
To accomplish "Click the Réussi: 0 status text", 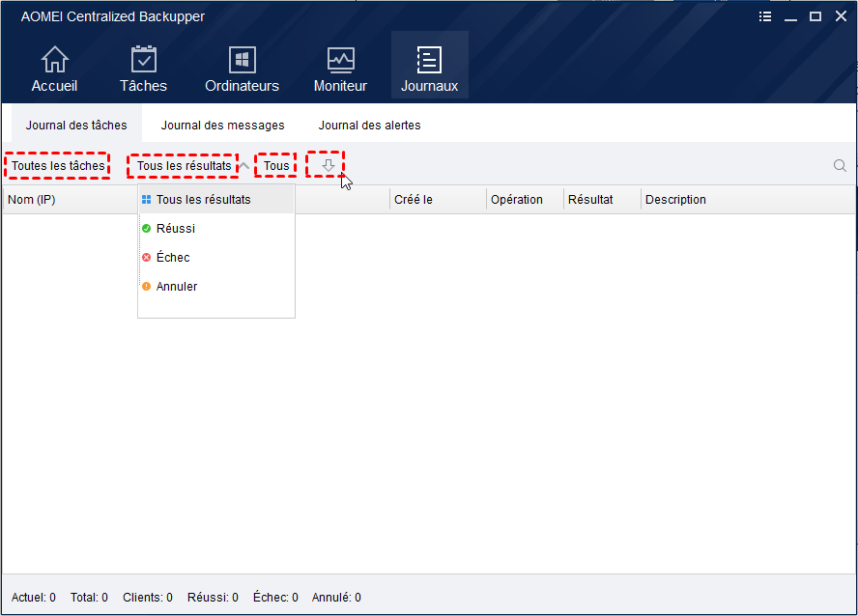I will (213, 598).
